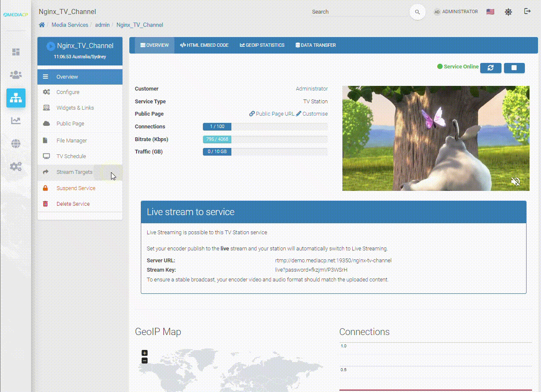This screenshot has height=392, width=541.
Task: Open Configure menu item
Action: [80, 92]
